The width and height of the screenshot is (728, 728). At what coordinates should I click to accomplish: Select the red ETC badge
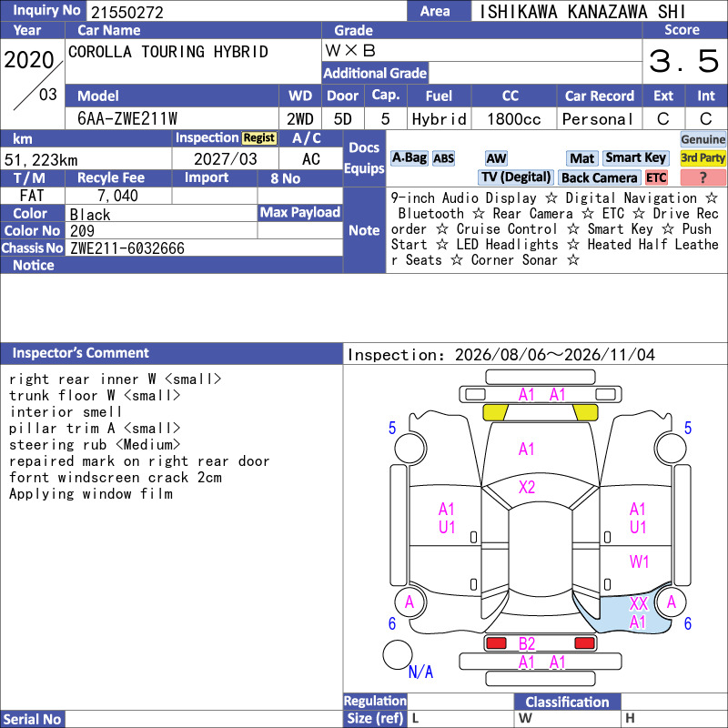(x=656, y=177)
